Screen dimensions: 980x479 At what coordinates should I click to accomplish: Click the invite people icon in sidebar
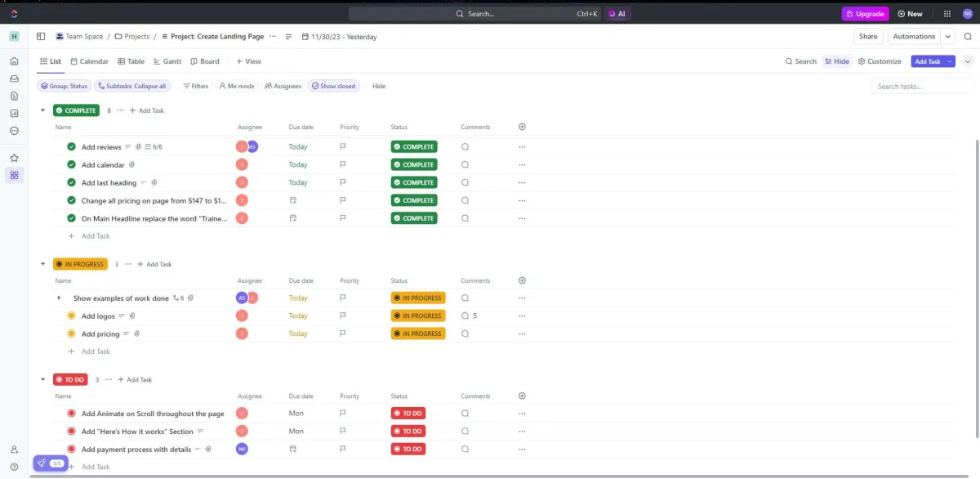pyautogui.click(x=14, y=450)
